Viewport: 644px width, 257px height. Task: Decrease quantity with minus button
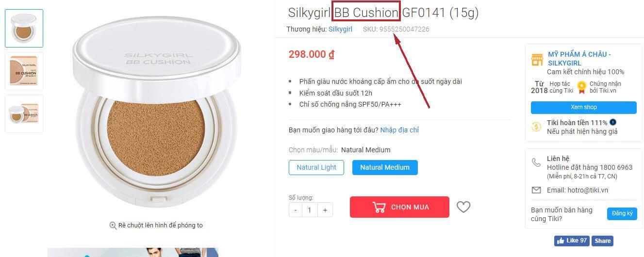296,210
